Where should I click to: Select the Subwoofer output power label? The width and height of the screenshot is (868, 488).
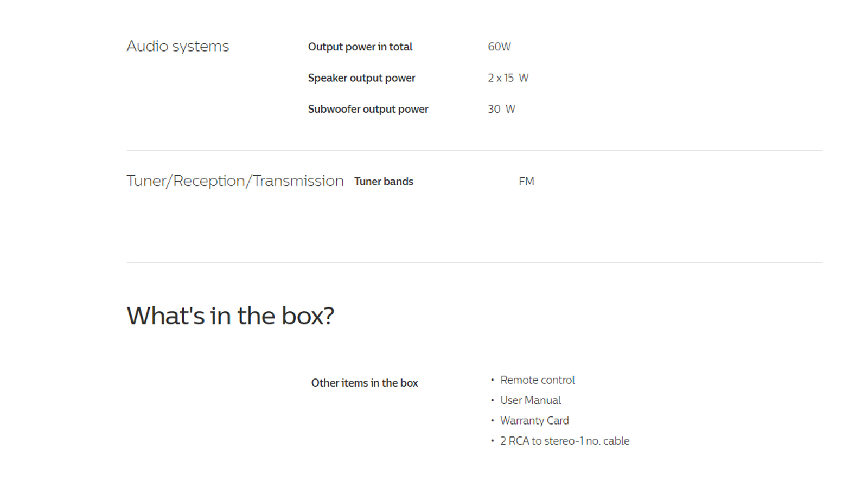(368, 109)
